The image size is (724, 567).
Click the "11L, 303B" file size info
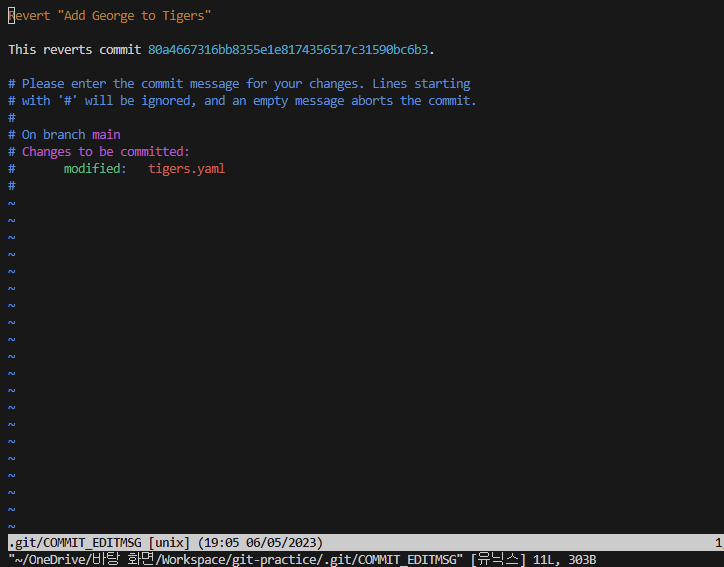[564, 560]
